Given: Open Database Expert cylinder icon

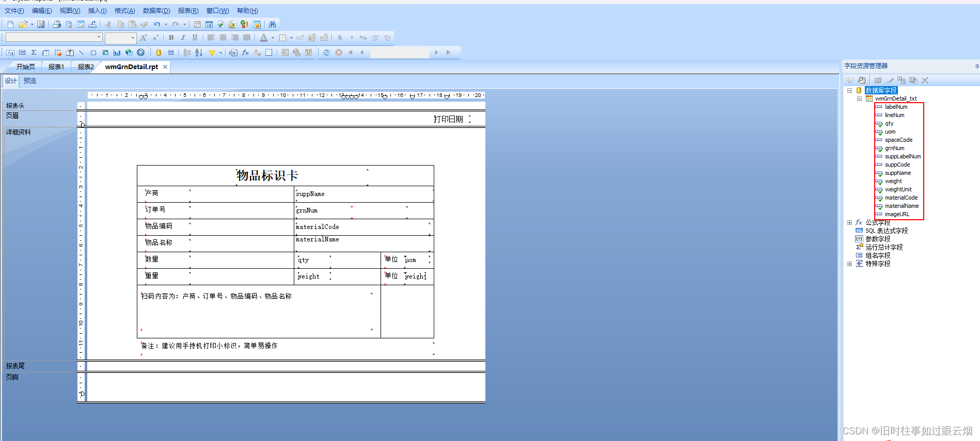Looking at the screenshot, I should coord(159,53).
